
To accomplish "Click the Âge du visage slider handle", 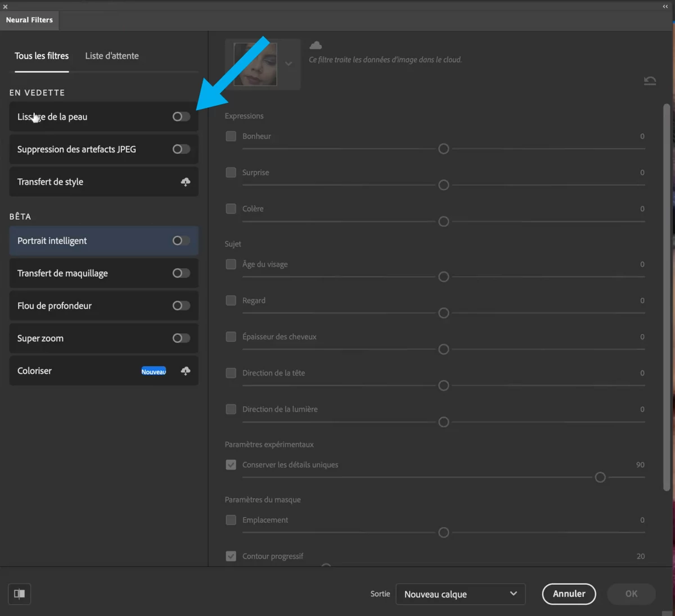I will 444,277.
